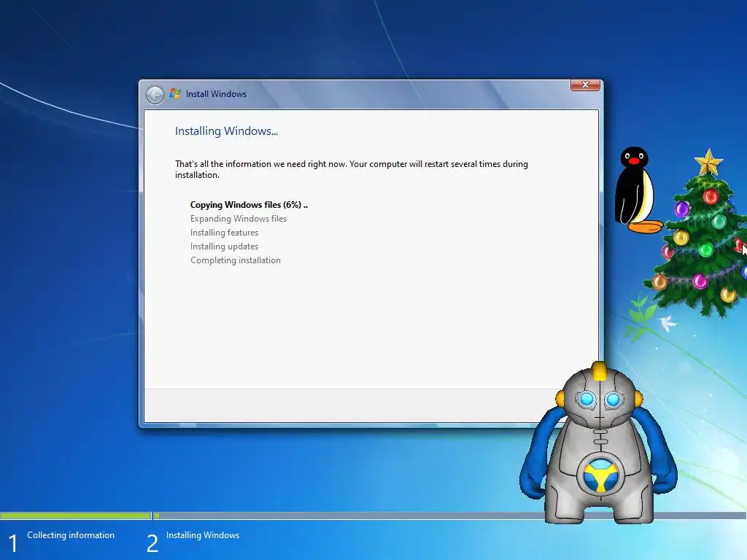Click the 'Install Windows' title text
747x560 pixels.
pos(216,94)
